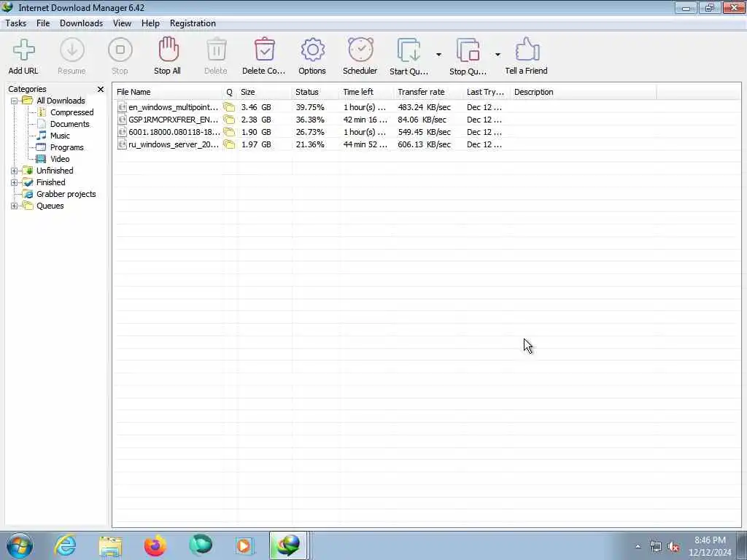Click the Stop Queue icon
The image size is (747, 560).
[468, 50]
